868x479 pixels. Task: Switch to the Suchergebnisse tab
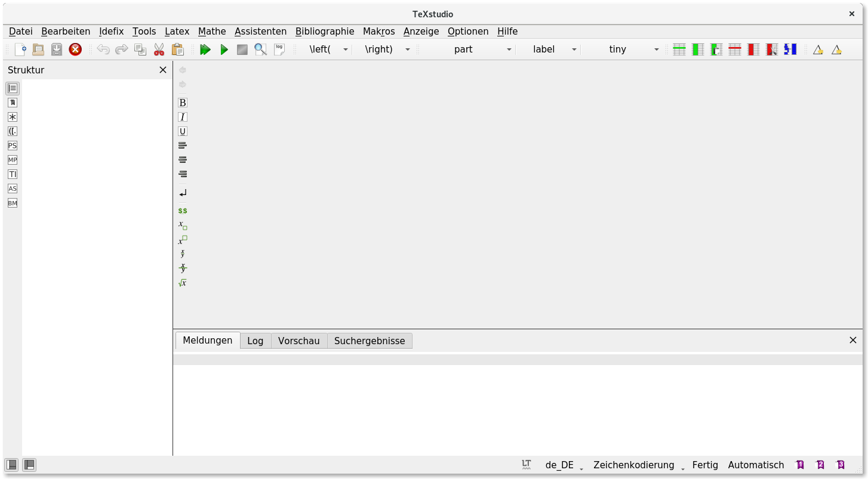point(370,341)
